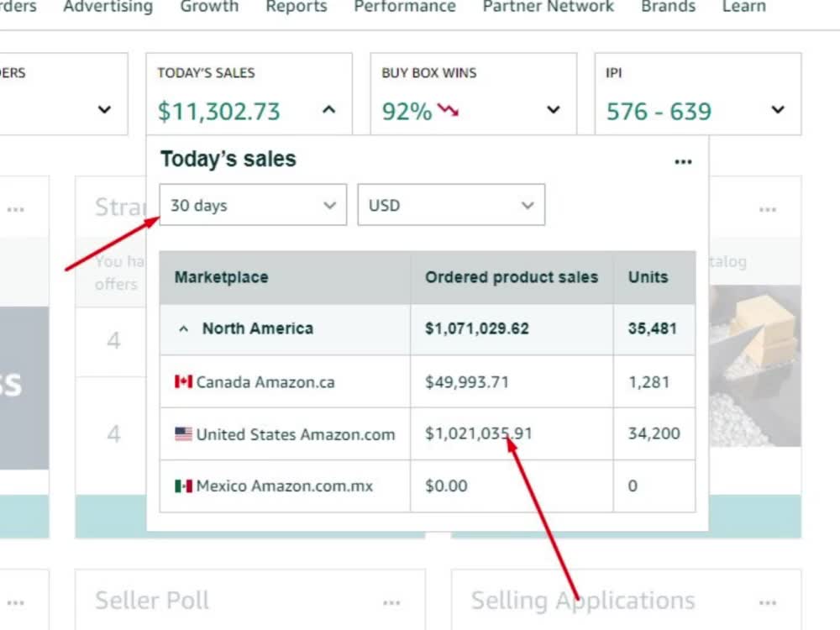
Task: Click the $11,302.73 today's sales value
Action: (218, 112)
